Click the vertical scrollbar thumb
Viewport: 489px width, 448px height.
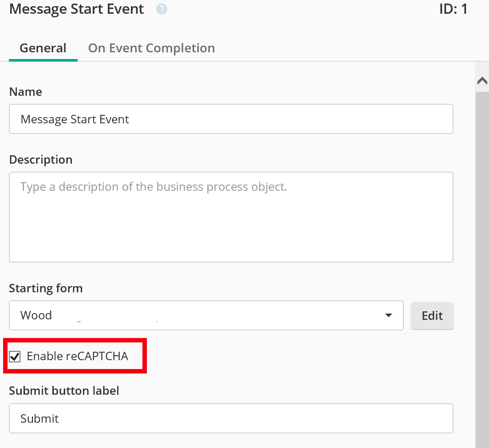482,266
